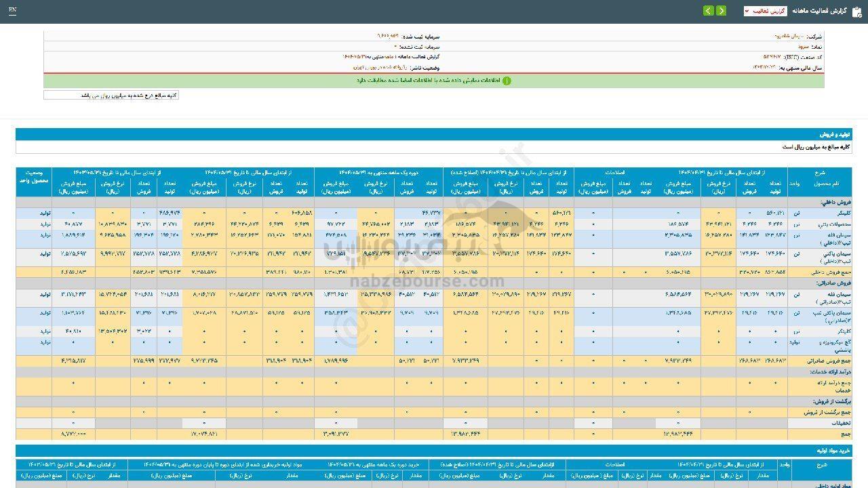Click the symbol value سرود next to نماد
The width and height of the screenshot is (868, 488).
800,47
